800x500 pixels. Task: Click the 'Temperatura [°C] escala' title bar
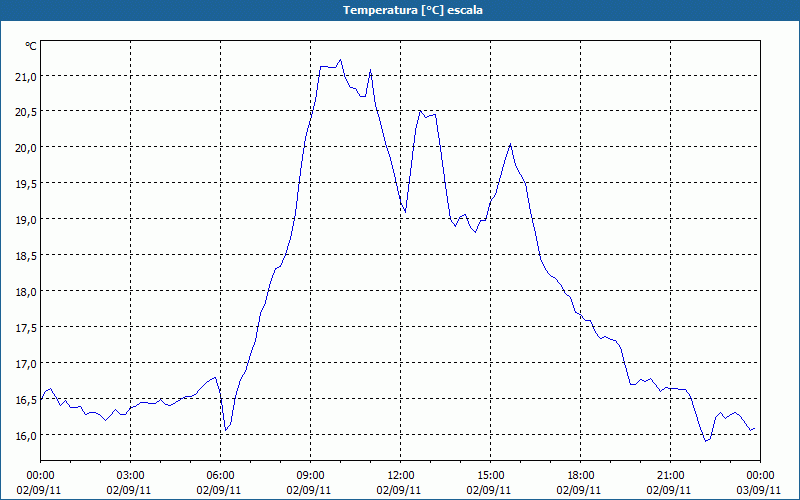pos(400,10)
